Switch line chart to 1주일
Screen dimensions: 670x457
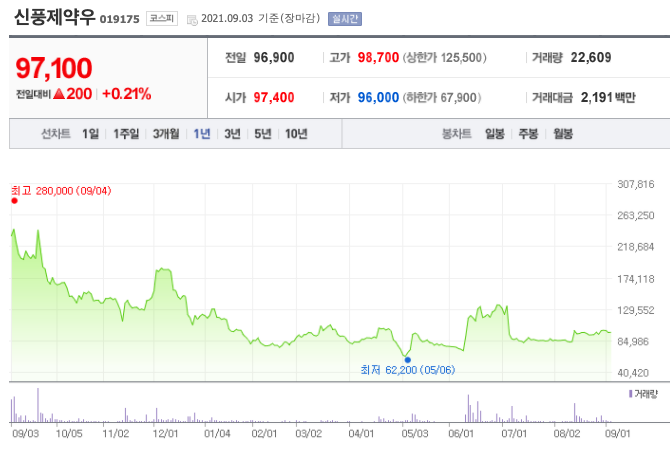click(x=126, y=134)
